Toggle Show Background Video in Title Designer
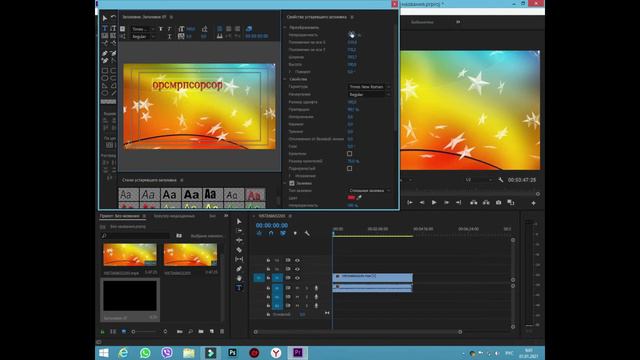 tap(249, 29)
